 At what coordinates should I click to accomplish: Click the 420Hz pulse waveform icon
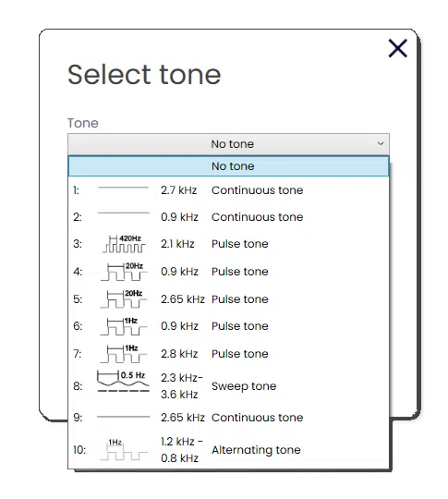pyautogui.click(x=124, y=244)
